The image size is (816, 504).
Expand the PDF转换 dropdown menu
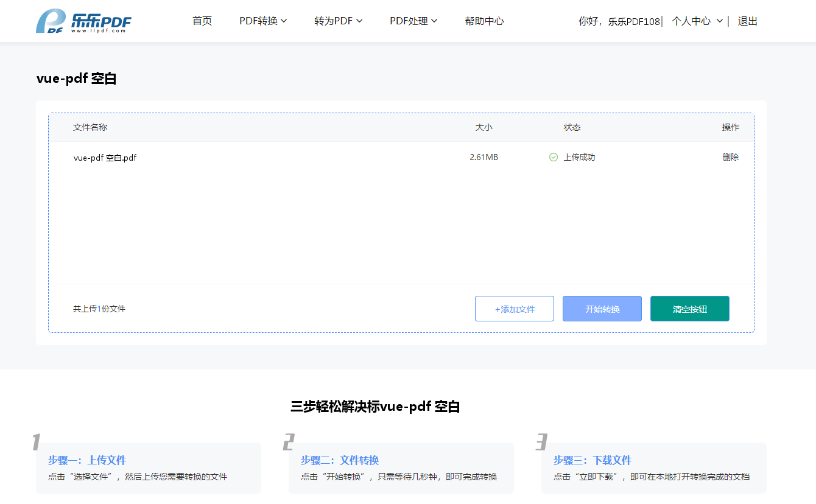click(x=263, y=21)
